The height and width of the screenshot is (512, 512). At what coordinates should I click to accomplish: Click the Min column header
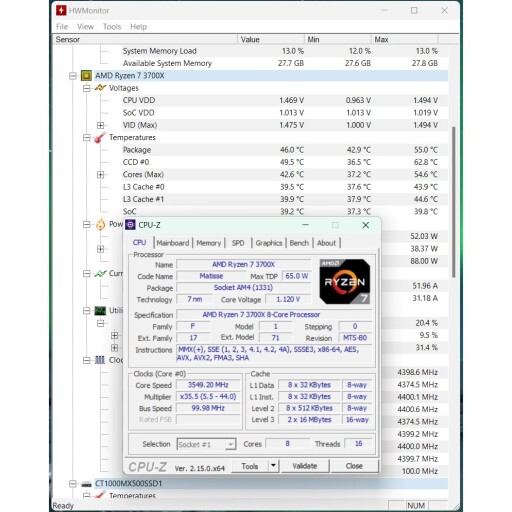point(337,39)
